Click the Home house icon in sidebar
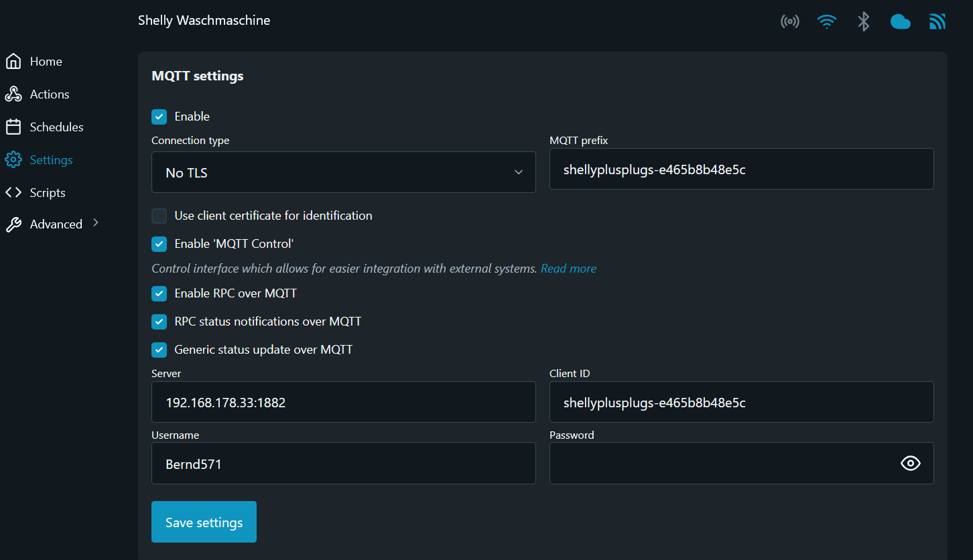 [x=13, y=62]
